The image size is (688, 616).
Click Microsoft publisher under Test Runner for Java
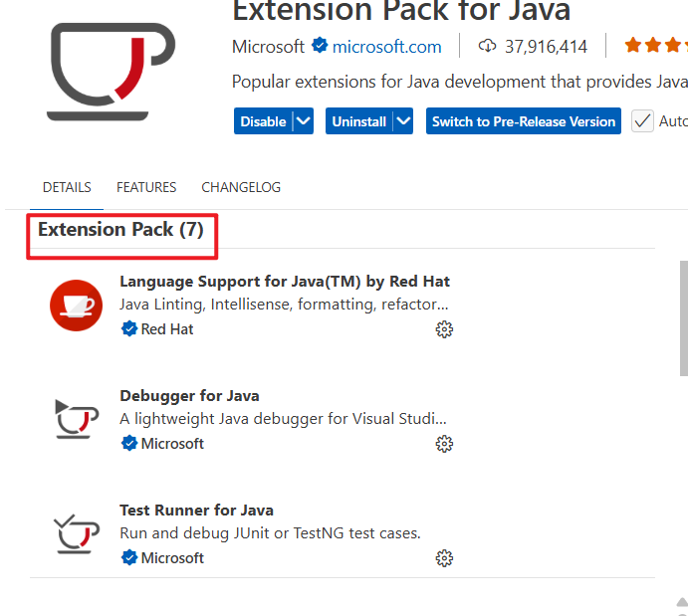(172, 558)
